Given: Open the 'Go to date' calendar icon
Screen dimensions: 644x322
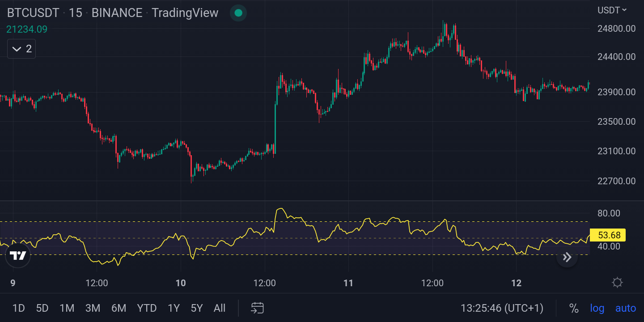Looking at the screenshot, I should pyautogui.click(x=257, y=308).
